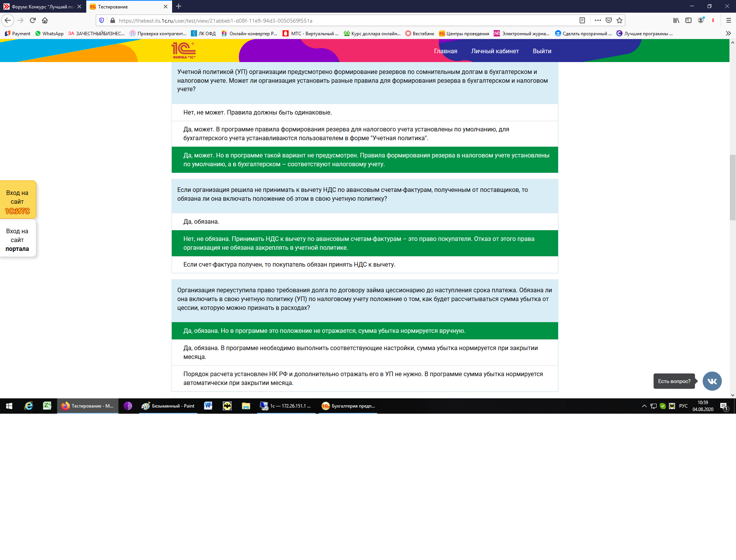Screen dimensions: 736x560
Task: Toggle reader view icon in address bar
Action: tap(582, 20)
